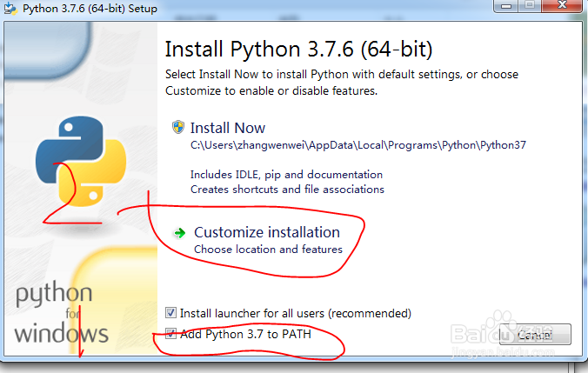Choose Customize installation
Viewport: 588px width, 373px height.
coord(267,232)
